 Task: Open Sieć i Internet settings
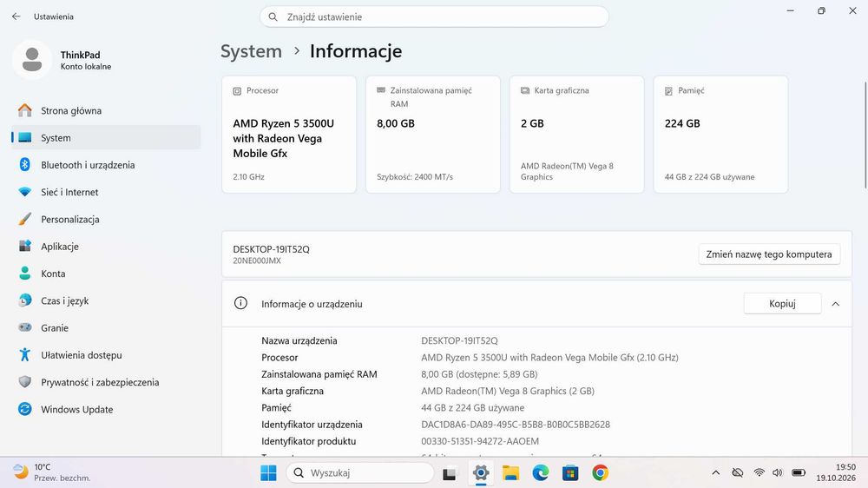click(x=106, y=192)
